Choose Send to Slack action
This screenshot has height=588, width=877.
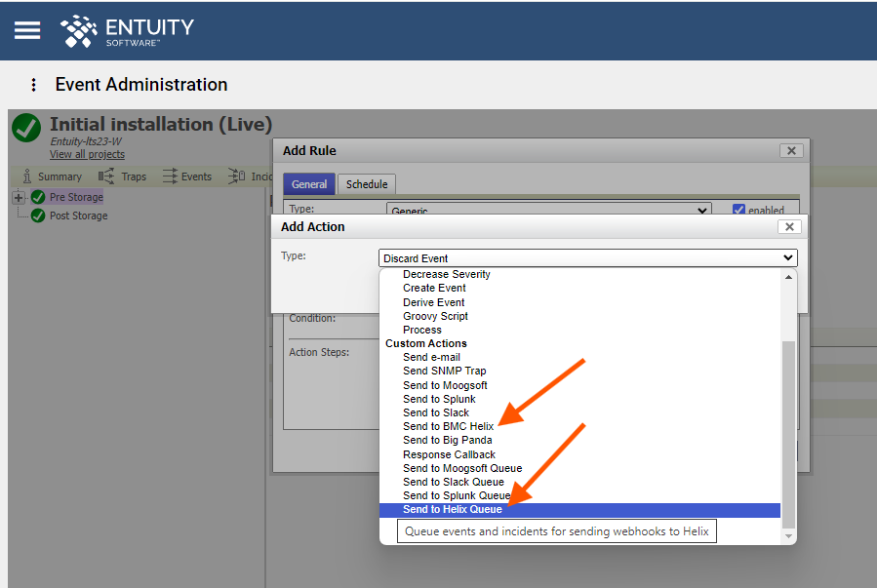click(x=436, y=412)
